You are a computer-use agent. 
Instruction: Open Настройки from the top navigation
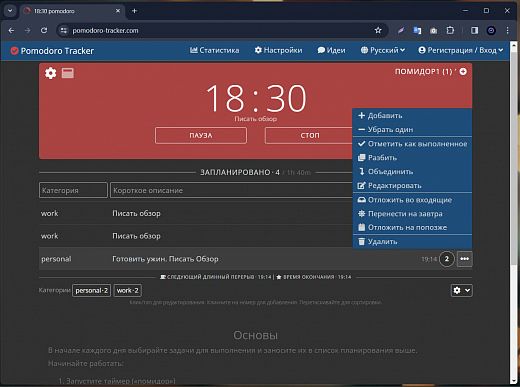[278, 50]
